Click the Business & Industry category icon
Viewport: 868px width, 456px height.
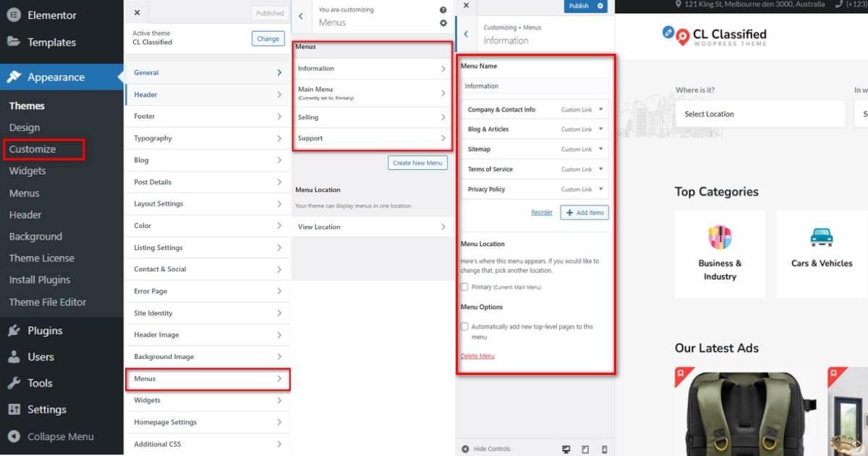pos(720,237)
